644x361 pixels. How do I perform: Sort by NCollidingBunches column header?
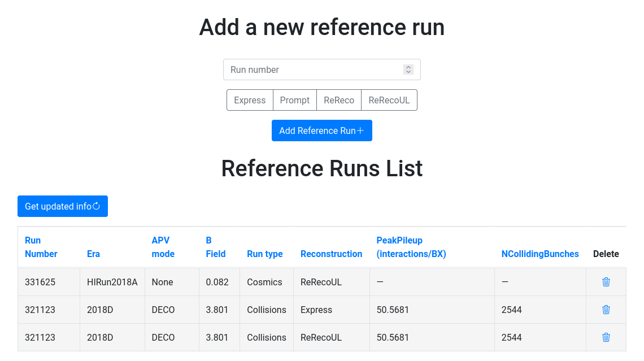pos(540,254)
